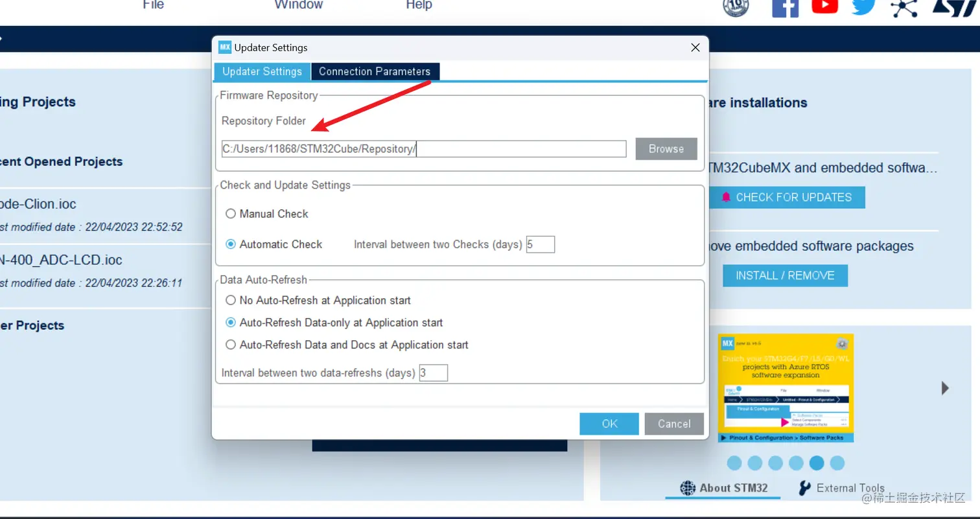The image size is (980, 519).
Task: Click the 10-year anniversary badge icon
Action: pyautogui.click(x=736, y=6)
